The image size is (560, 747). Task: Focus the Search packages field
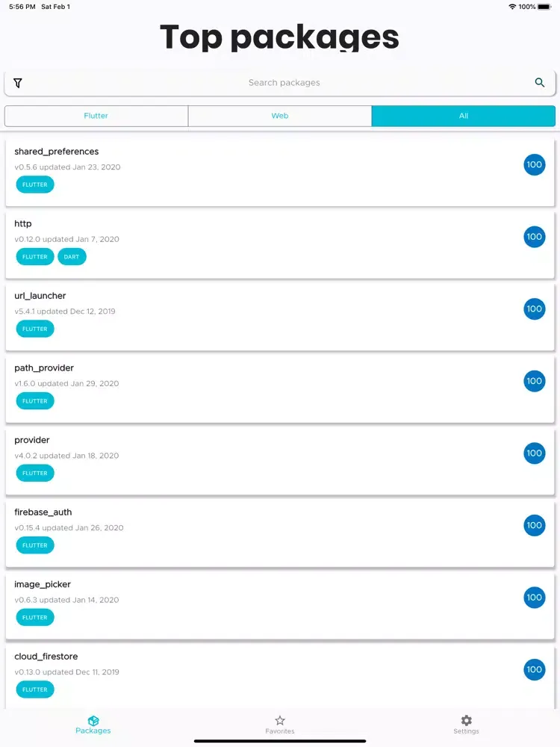284,83
